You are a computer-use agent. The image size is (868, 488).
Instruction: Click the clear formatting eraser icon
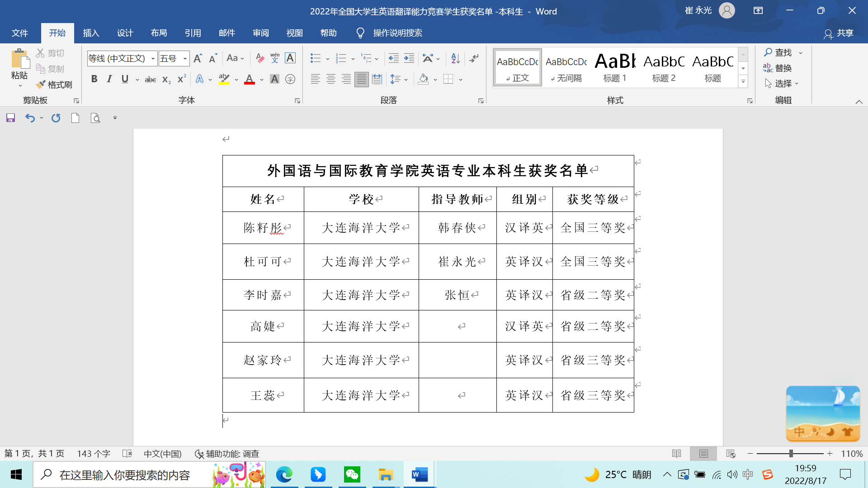click(259, 58)
